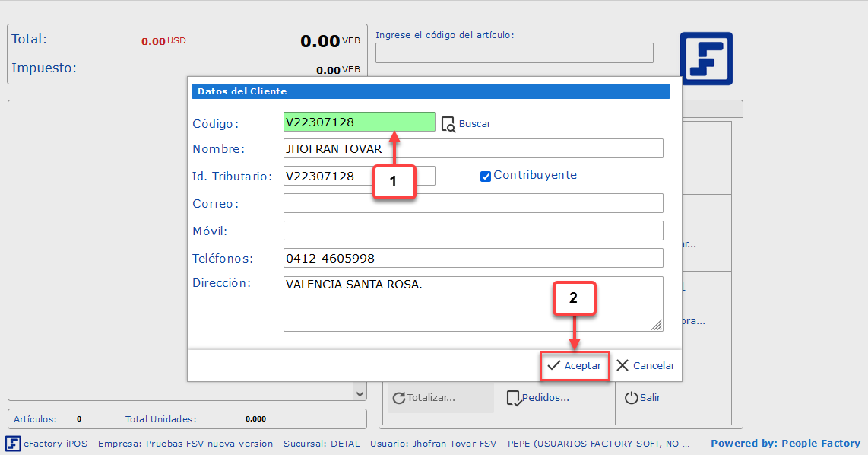Click the Móvil input field
This screenshot has width=868, height=455.
point(473,231)
